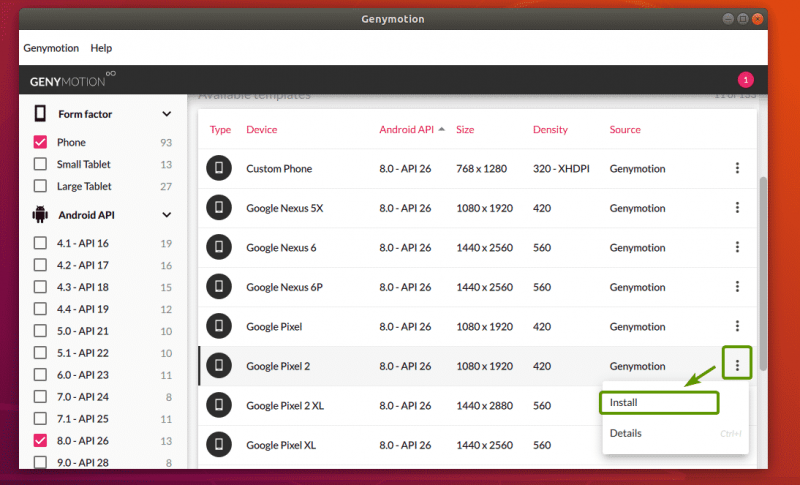
Task: Check the 7.0 - API 24 checkbox
Action: tap(40, 396)
